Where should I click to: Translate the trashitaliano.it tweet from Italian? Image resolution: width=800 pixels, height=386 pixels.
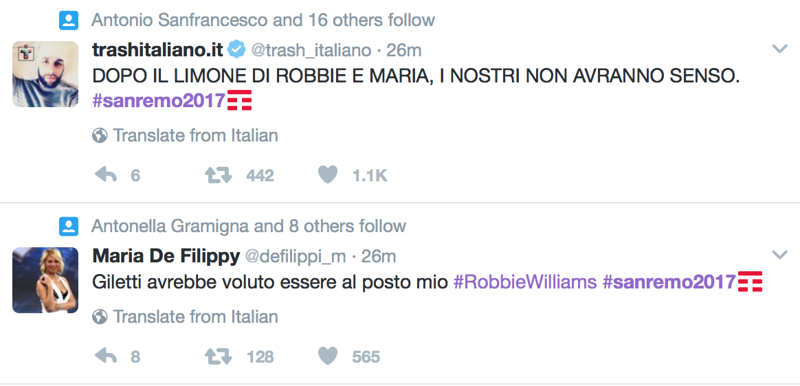195,136
